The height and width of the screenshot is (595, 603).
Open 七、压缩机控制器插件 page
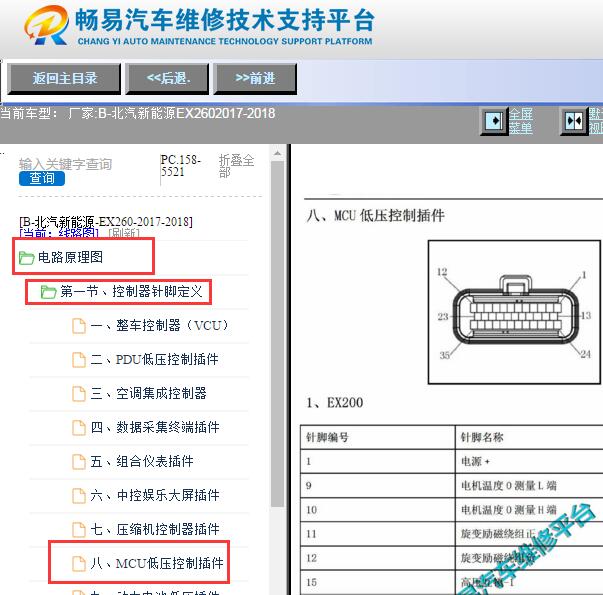tap(155, 529)
